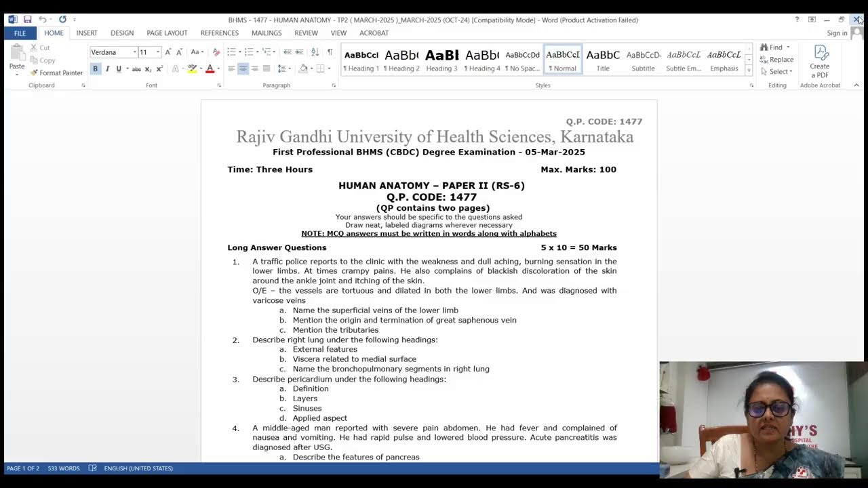The height and width of the screenshot is (488, 868).
Task: Click the paragraph shading paint bucket
Action: (x=303, y=68)
